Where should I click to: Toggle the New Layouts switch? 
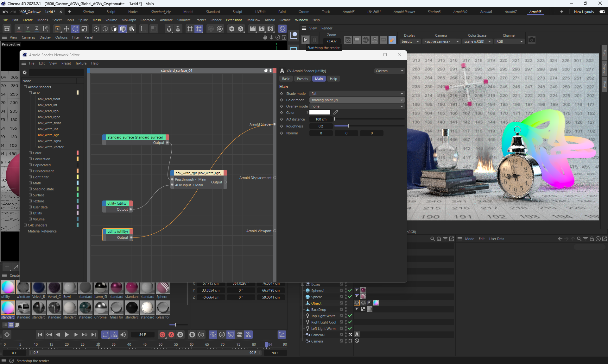(x=602, y=12)
